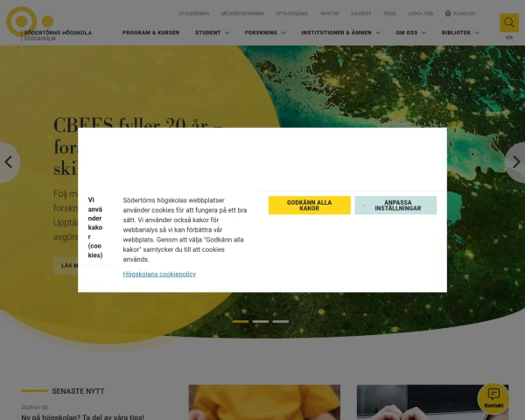The image size is (525, 420).
Task: Open the Studiewebben top link
Action: [x=194, y=14]
